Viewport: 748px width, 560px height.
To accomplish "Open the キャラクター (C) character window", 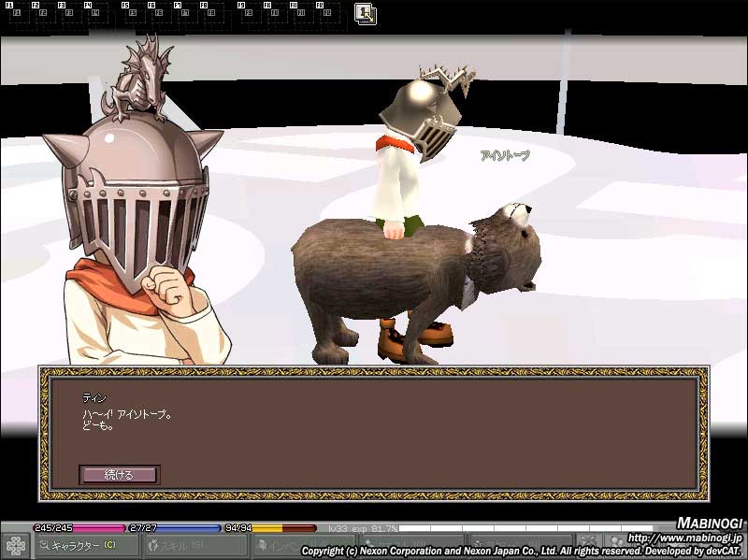I will [x=86, y=545].
